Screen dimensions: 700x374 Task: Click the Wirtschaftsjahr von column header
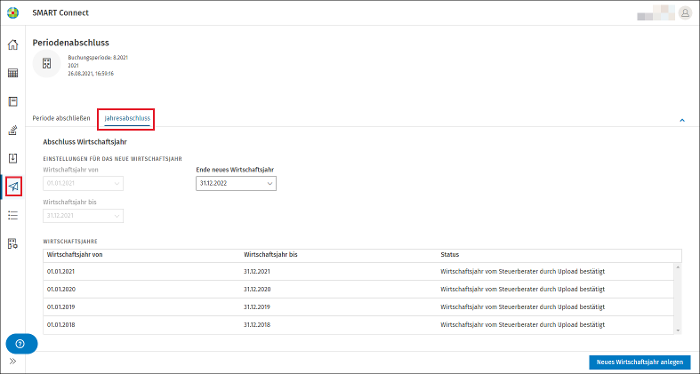75,254
